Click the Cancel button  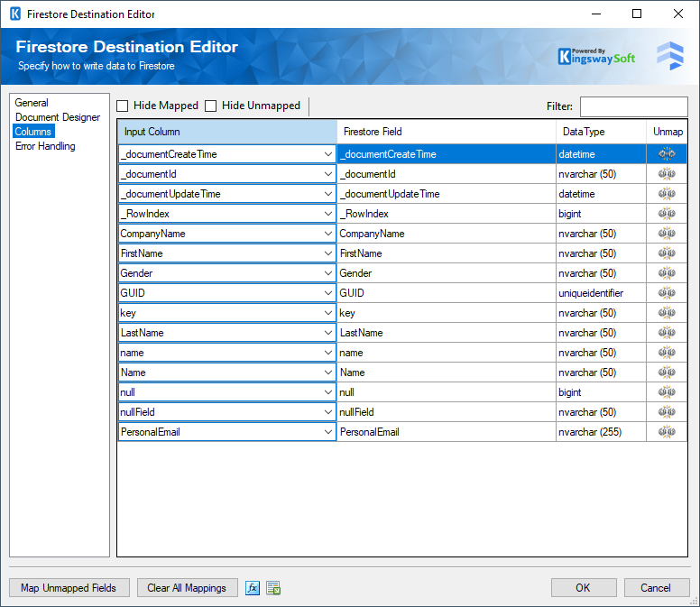[657, 588]
